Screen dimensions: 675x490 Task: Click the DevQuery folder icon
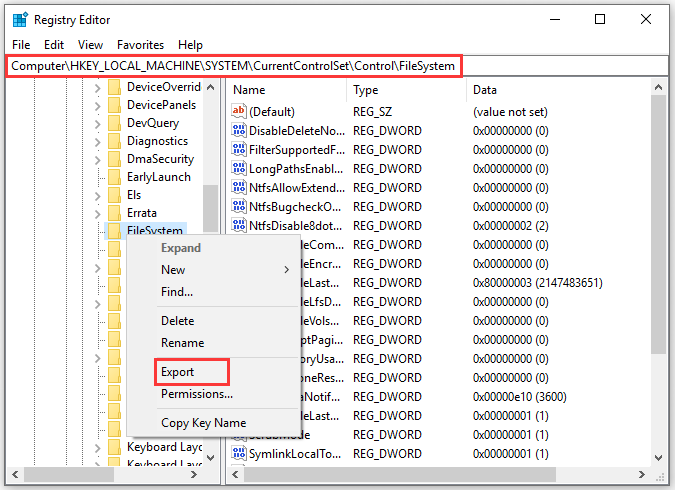click(x=115, y=123)
